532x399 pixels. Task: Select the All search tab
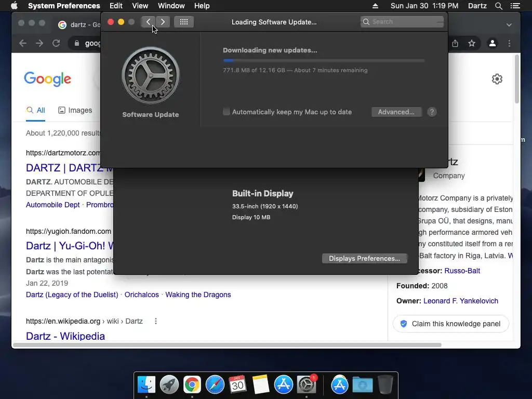pyautogui.click(x=36, y=110)
